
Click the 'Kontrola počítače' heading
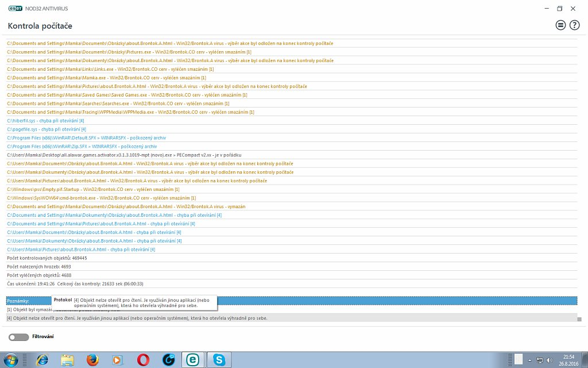tap(40, 26)
